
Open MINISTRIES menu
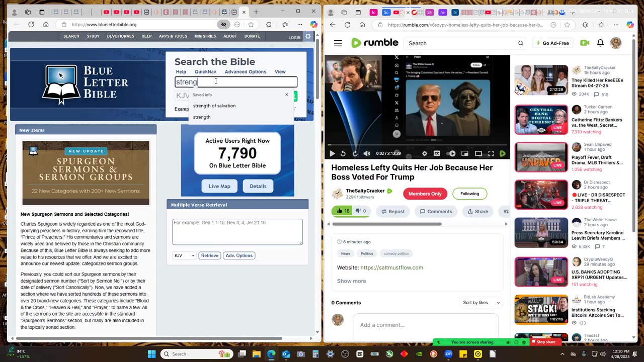[205, 36]
